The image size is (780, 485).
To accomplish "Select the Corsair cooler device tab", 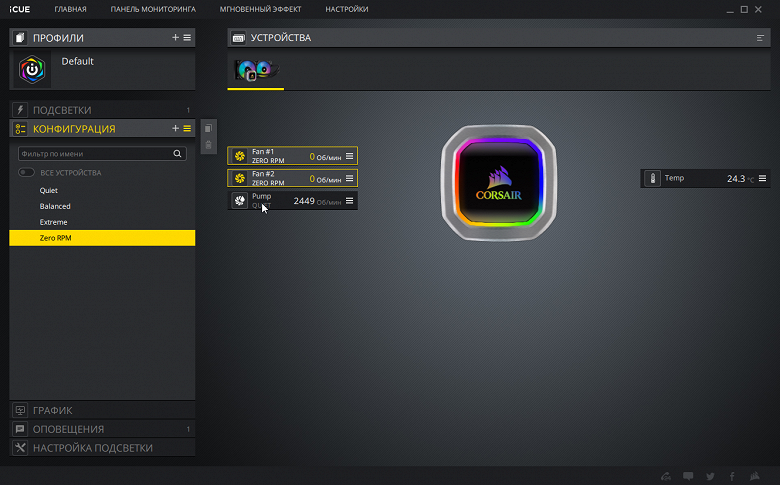I will [x=256, y=71].
